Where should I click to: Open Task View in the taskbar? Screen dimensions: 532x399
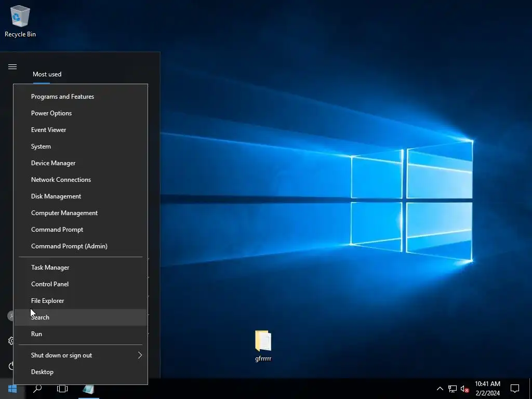click(x=62, y=389)
